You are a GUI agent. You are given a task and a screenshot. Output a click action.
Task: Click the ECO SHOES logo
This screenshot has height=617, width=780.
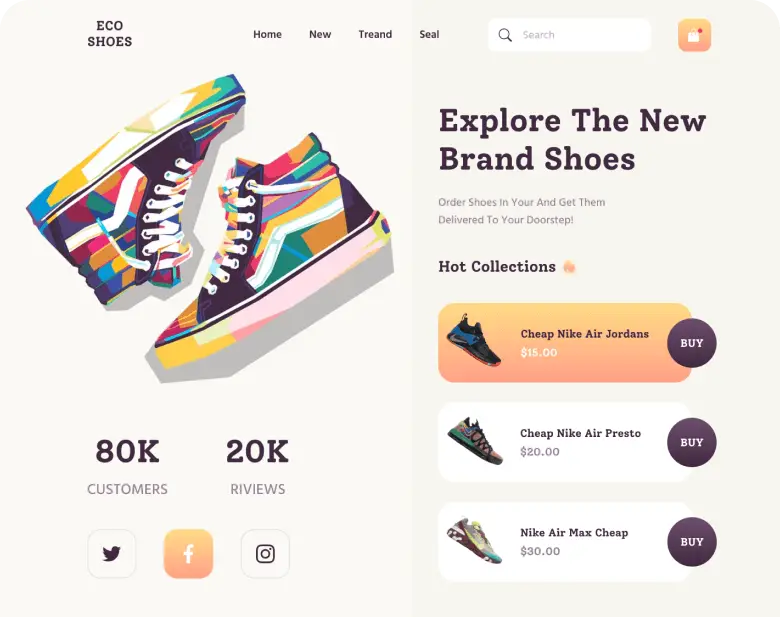point(109,33)
